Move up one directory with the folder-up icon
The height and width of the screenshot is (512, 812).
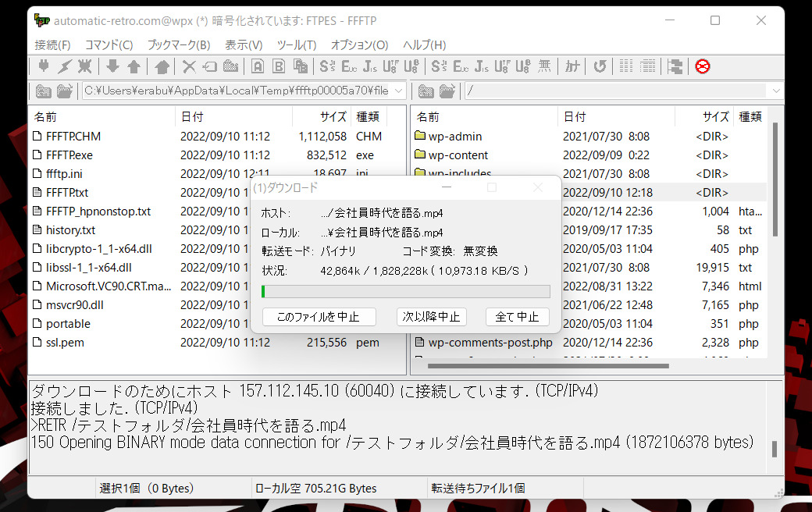click(x=161, y=66)
